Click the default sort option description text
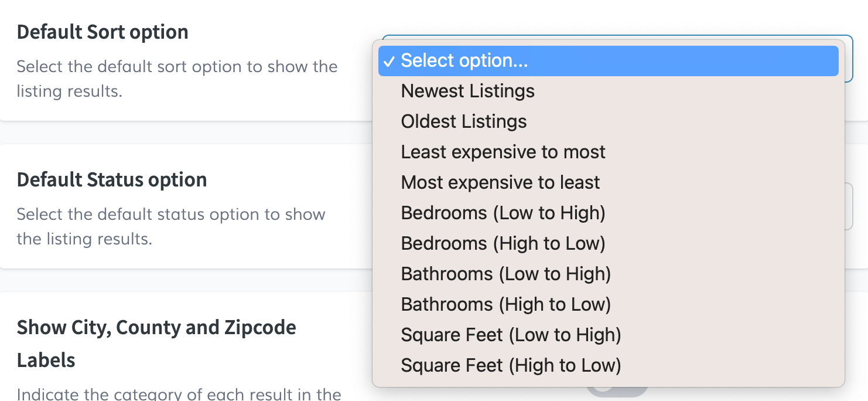This screenshot has height=401, width=868. pyautogui.click(x=177, y=79)
